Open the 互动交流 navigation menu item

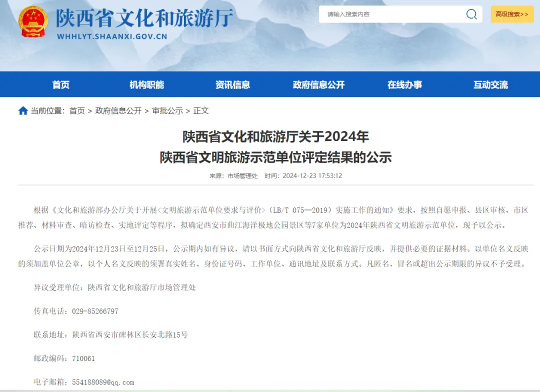pyautogui.click(x=491, y=84)
